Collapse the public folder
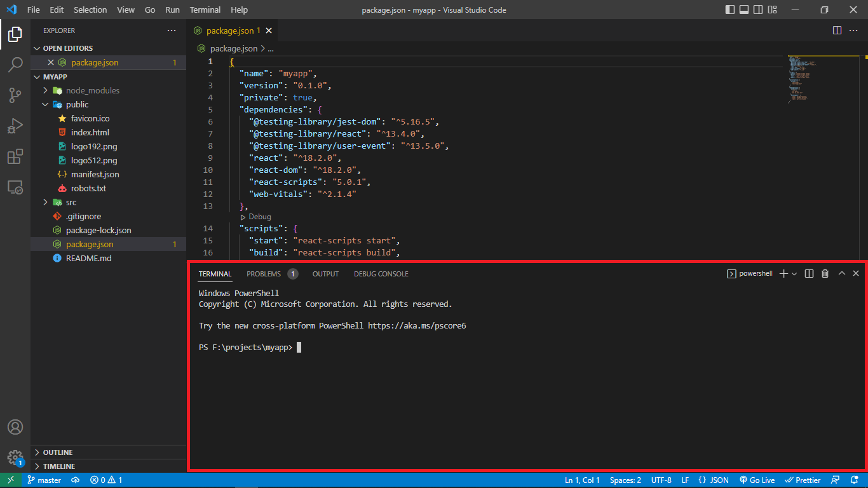 [78, 104]
